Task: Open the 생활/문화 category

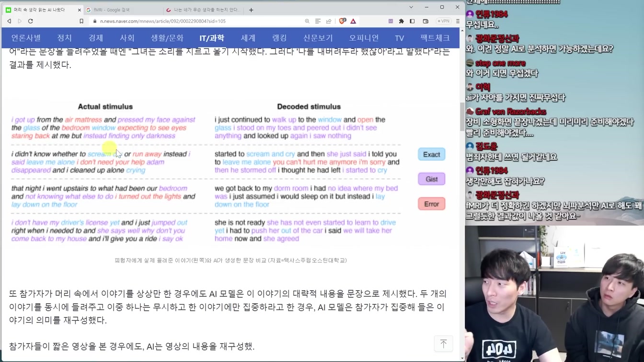Action: 167,38
